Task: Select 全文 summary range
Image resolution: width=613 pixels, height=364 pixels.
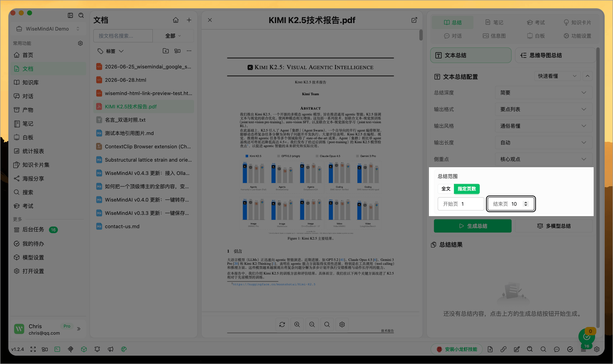Action: tap(446, 189)
